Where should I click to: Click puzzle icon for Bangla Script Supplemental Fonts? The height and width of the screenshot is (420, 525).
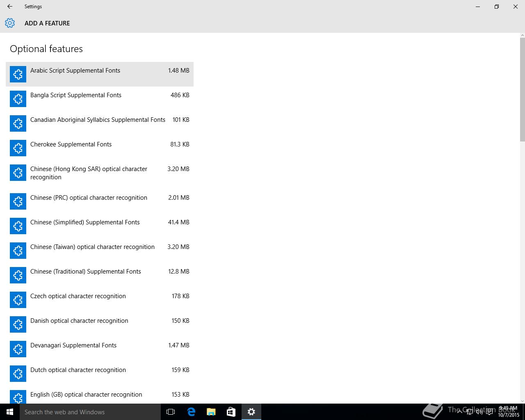18,99
